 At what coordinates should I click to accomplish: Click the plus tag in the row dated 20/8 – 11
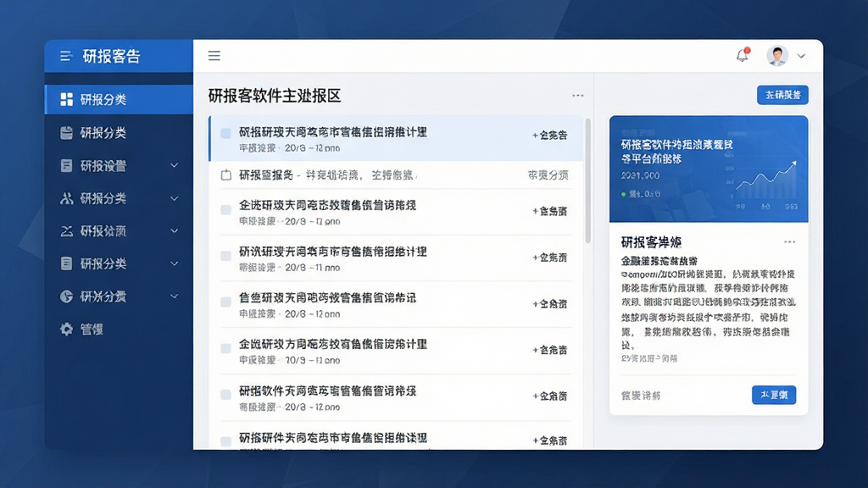click(x=549, y=258)
